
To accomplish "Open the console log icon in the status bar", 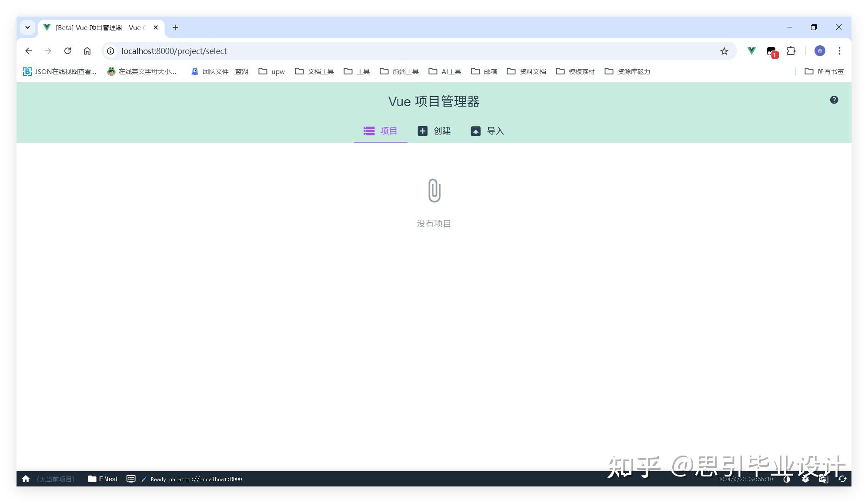I will pyautogui.click(x=131, y=479).
